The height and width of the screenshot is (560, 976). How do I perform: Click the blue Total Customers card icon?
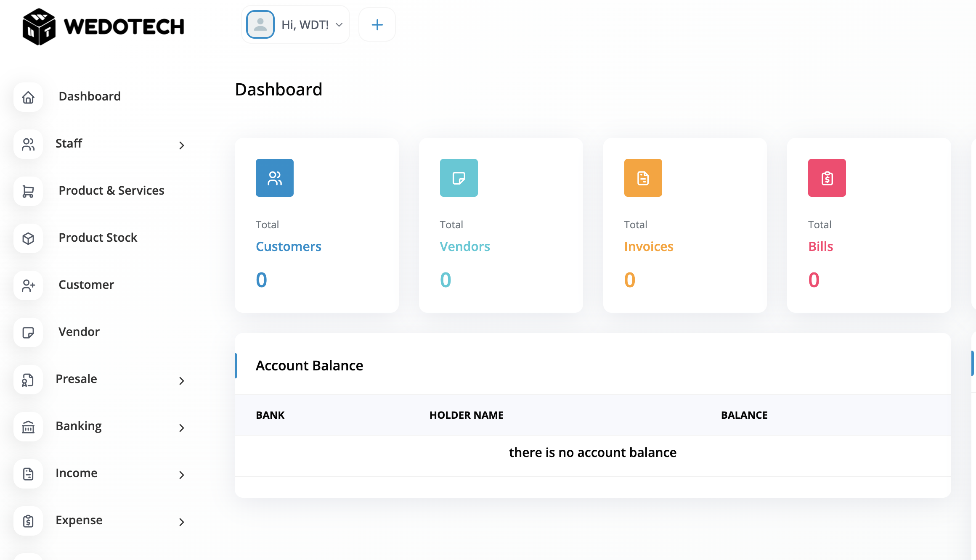click(274, 178)
